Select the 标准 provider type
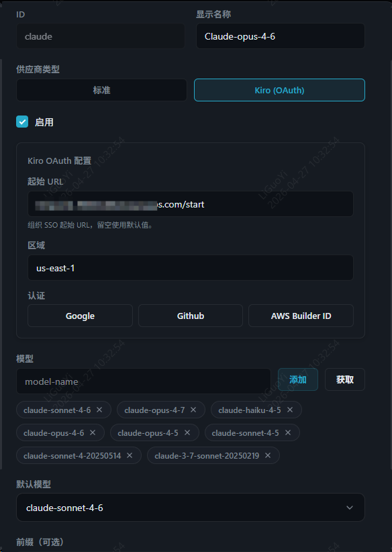Screen dimensions: 392x552 tap(101, 90)
